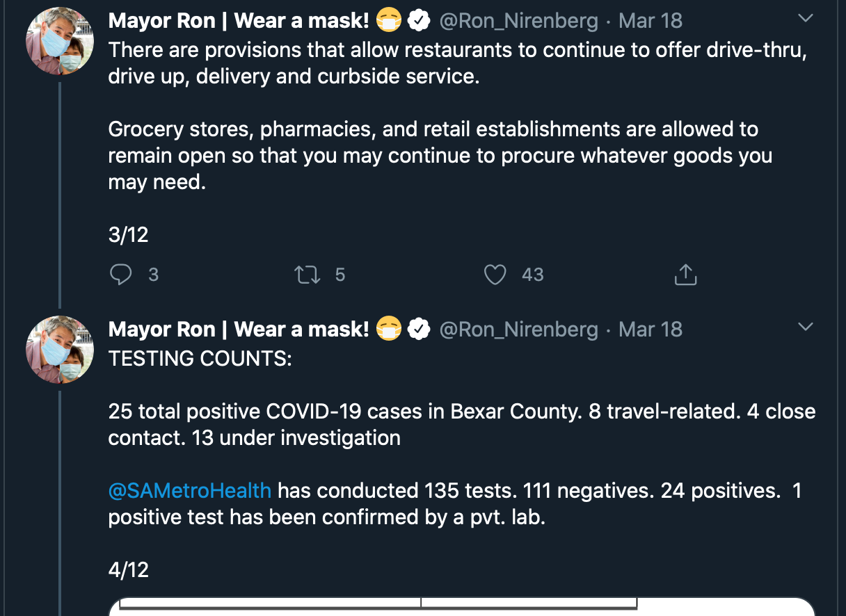Like the 3/12 restaurant provisions tweet
The height and width of the screenshot is (616, 846).
pyautogui.click(x=495, y=275)
